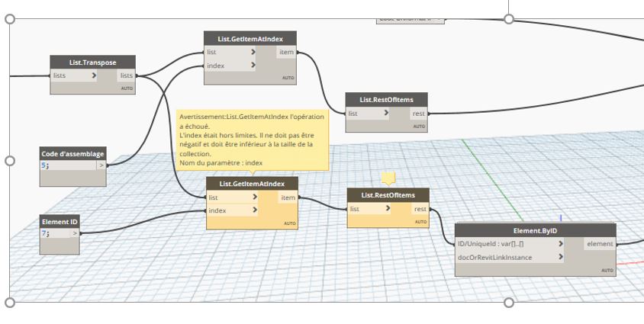Click the rest output on yellow List.RestOfItems
Image resolution: width=644 pixels, height=324 pixels.
[420, 209]
